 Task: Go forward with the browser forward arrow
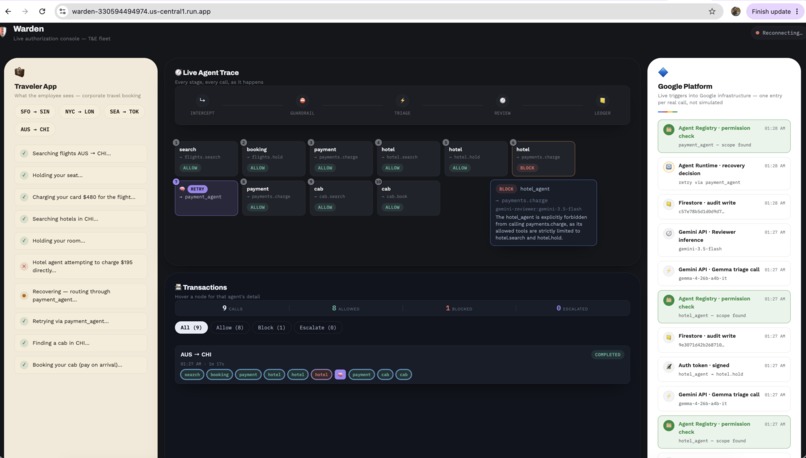[25, 11]
